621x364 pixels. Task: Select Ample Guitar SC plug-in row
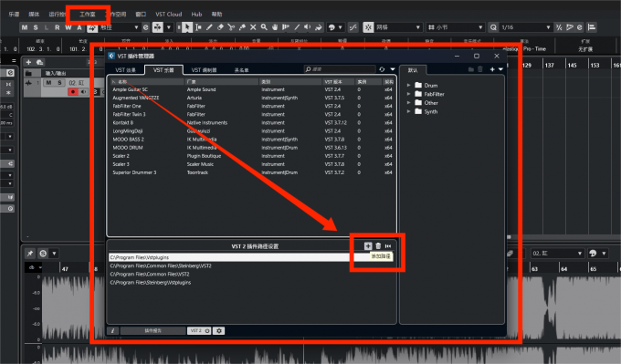pyautogui.click(x=252, y=89)
